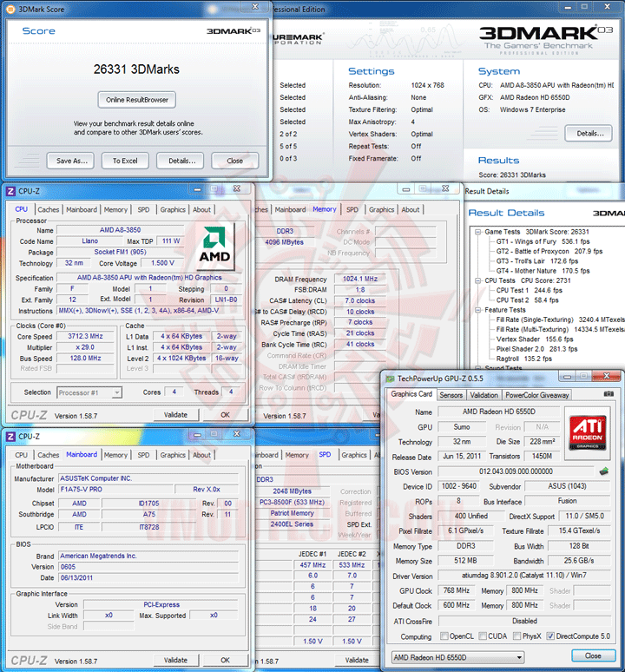Minimize the top CPU-Z CPU window
The width and height of the screenshot is (625, 672).
click(197, 189)
